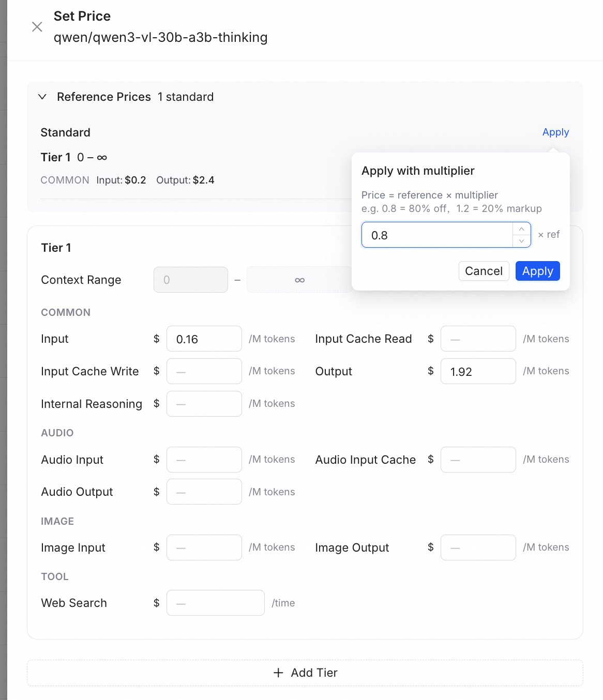Click the model name qwen3-vl-30b-a3b-thinking
The width and height of the screenshot is (603, 700).
click(x=161, y=37)
